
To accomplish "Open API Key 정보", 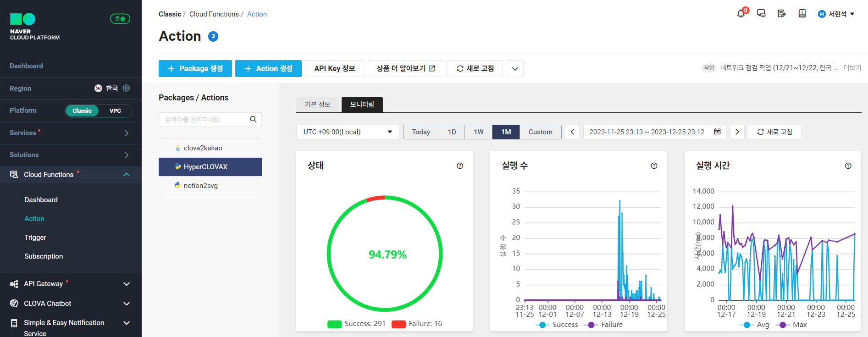I will pyautogui.click(x=335, y=69).
